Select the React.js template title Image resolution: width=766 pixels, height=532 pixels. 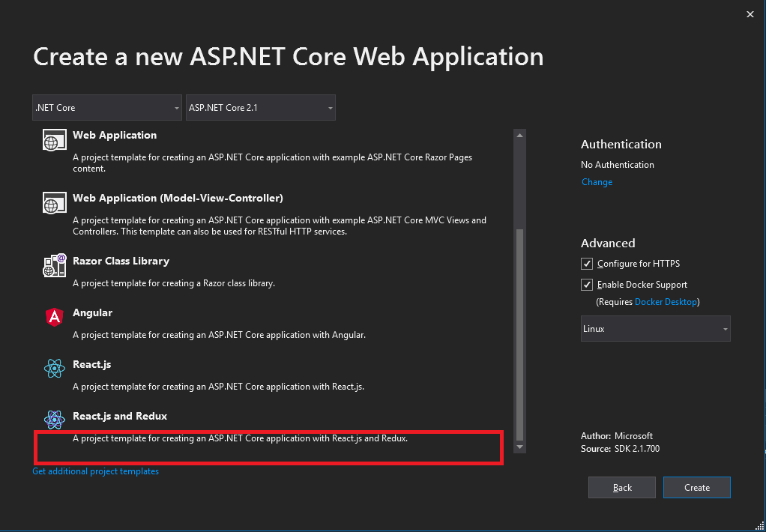pos(92,364)
